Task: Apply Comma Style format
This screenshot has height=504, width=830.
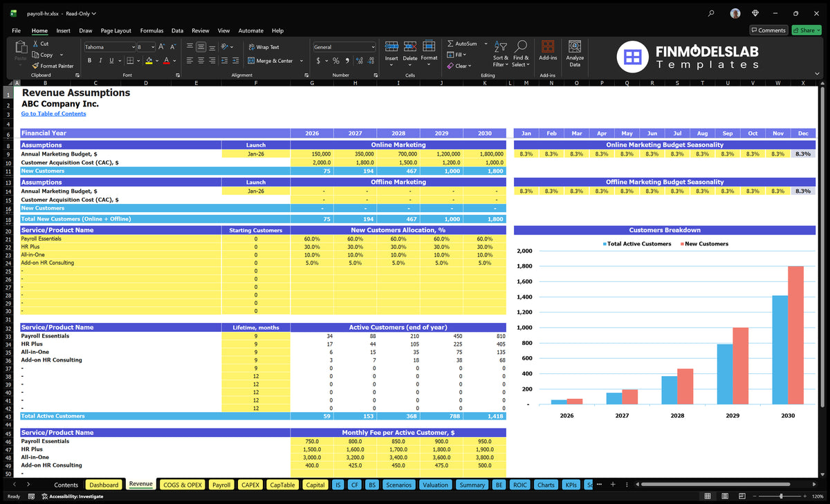Action: point(347,61)
